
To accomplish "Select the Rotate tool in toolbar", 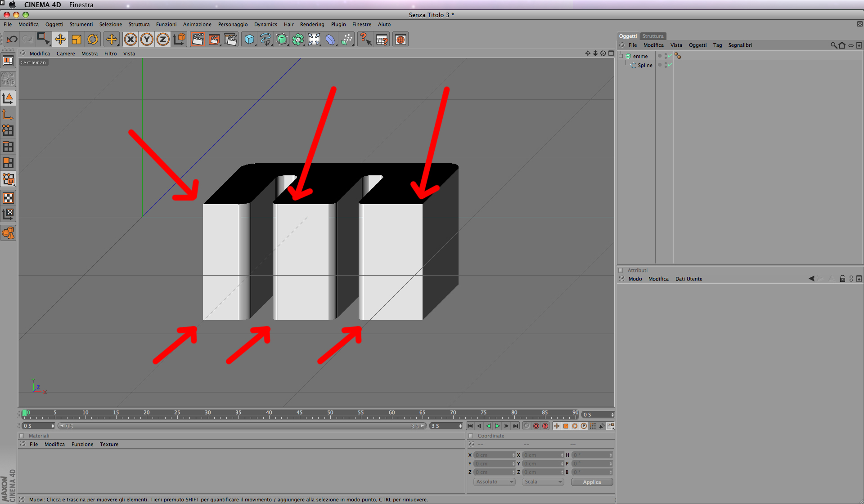I will (x=93, y=40).
